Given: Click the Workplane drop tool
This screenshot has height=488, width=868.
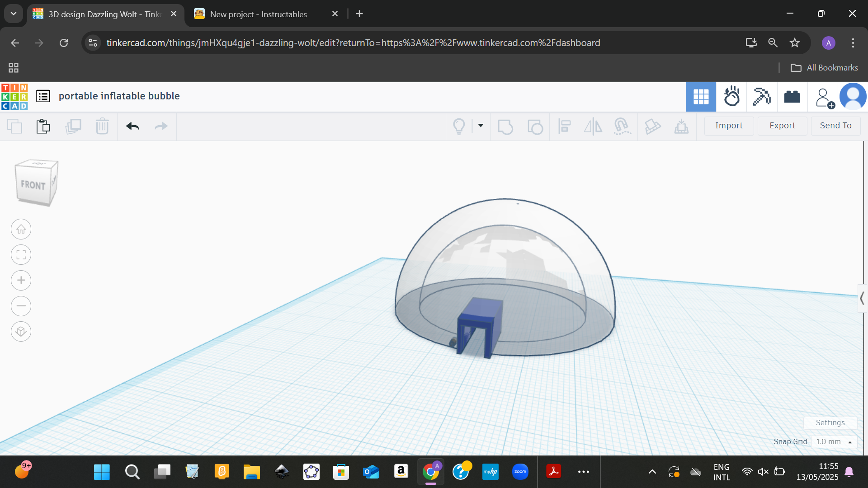Looking at the screenshot, I should 681,126.
